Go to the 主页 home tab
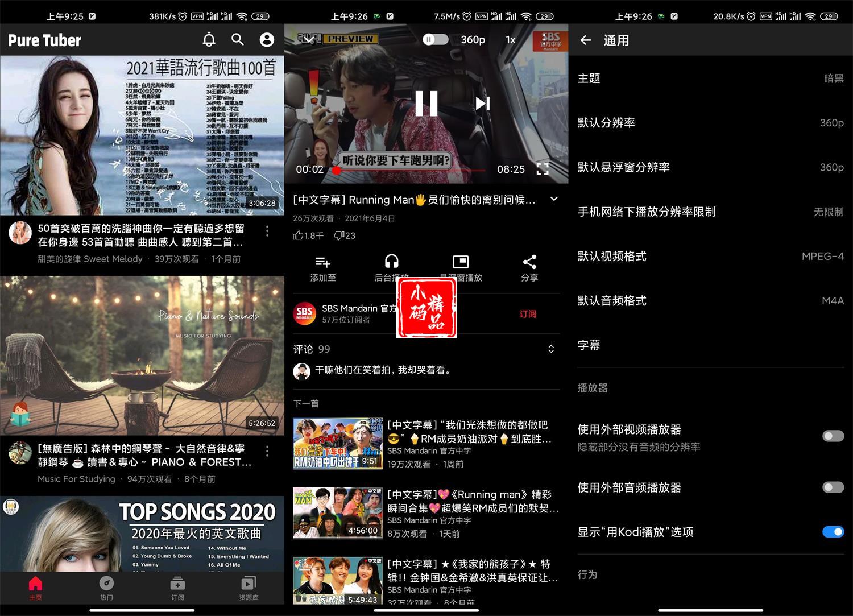 coord(35,588)
